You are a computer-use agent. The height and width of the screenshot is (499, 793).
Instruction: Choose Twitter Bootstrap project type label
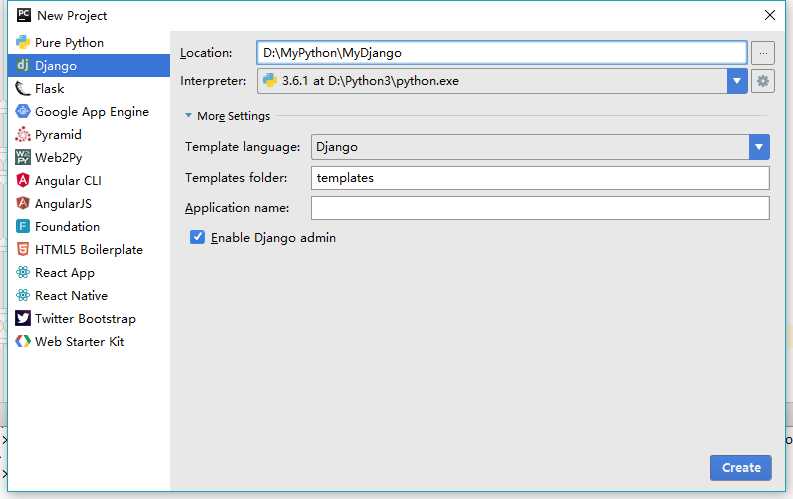click(x=85, y=319)
